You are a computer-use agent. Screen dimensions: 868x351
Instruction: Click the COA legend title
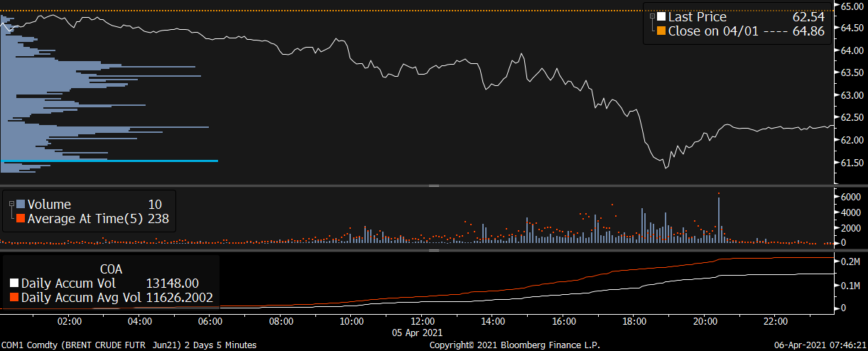(x=111, y=269)
